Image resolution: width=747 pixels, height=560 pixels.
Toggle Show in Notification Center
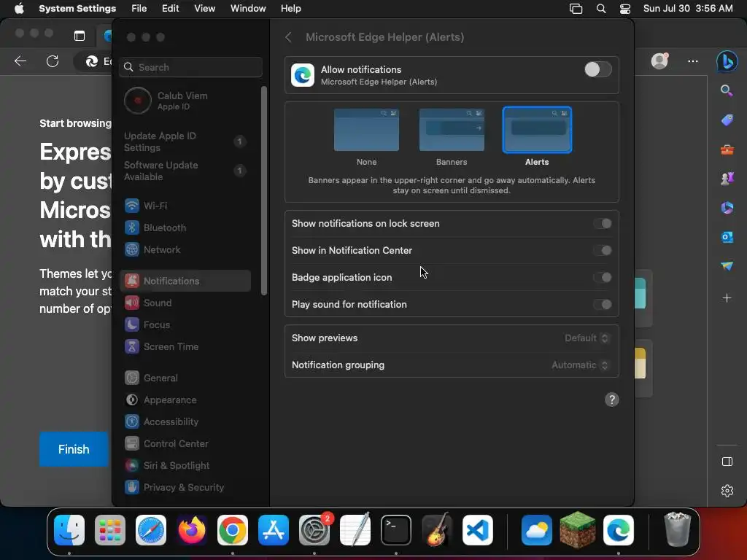pyautogui.click(x=603, y=251)
